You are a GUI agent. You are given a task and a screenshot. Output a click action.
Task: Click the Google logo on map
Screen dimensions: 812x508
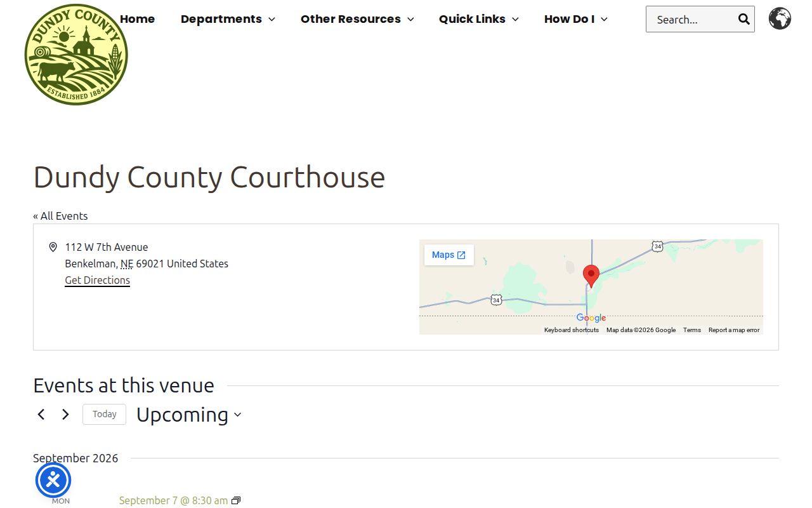tap(591, 317)
